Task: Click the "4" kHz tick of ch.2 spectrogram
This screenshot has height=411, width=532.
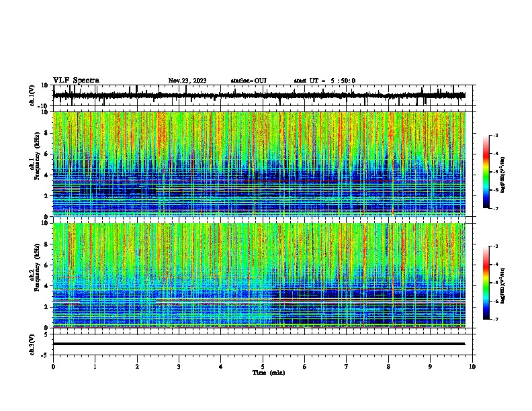Action: point(47,286)
